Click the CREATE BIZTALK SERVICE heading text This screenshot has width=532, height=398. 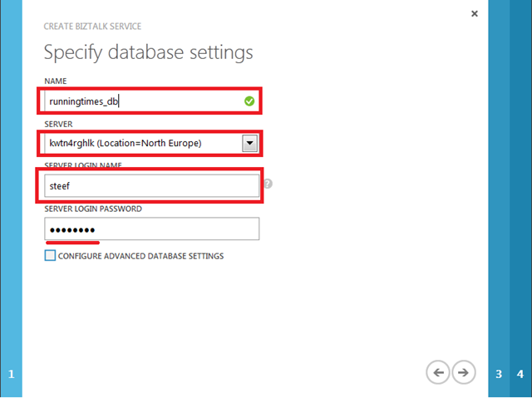pos(92,27)
